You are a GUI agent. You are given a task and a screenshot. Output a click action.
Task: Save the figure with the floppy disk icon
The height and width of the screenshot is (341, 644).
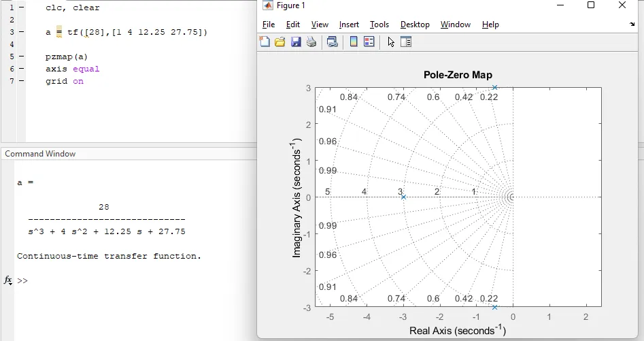[296, 42]
